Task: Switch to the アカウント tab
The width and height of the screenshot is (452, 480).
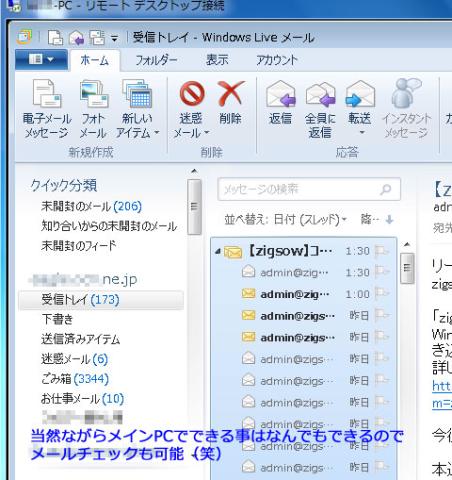Action: (277, 60)
